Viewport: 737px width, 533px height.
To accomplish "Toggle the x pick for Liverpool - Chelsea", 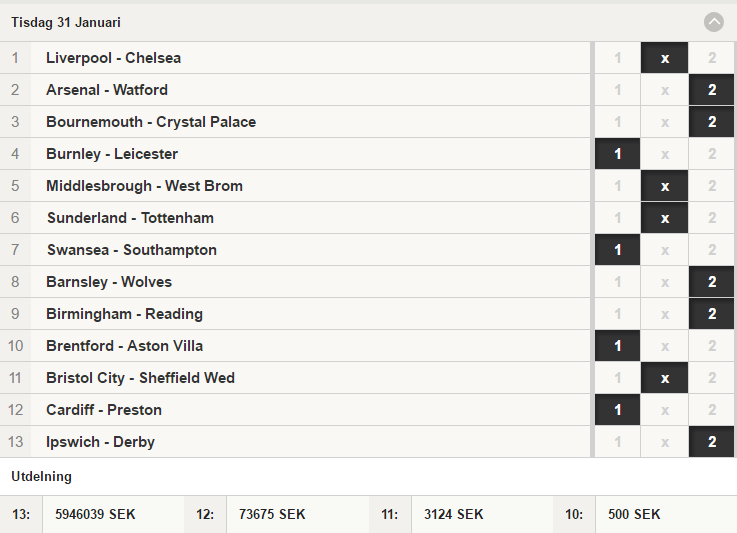I will [x=665, y=58].
